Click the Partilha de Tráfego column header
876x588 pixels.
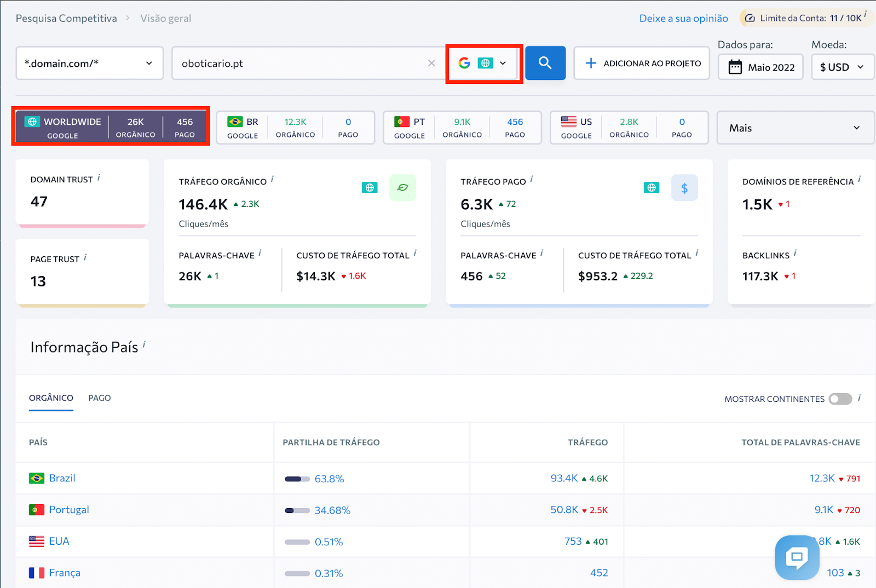click(x=331, y=442)
